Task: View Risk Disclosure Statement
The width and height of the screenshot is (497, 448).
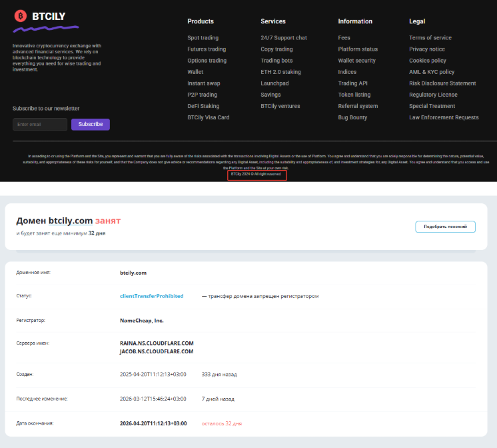Action: (442, 83)
